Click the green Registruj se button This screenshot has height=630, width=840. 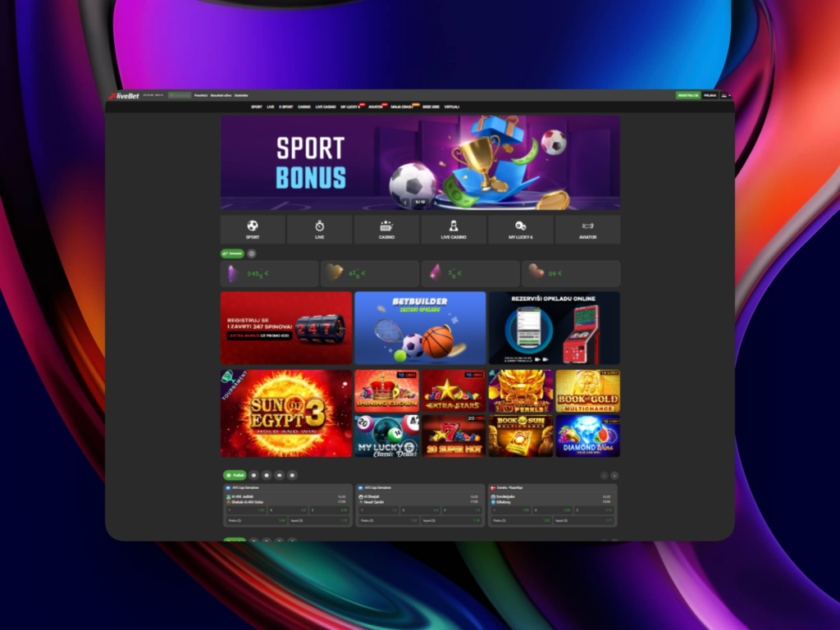point(687,95)
